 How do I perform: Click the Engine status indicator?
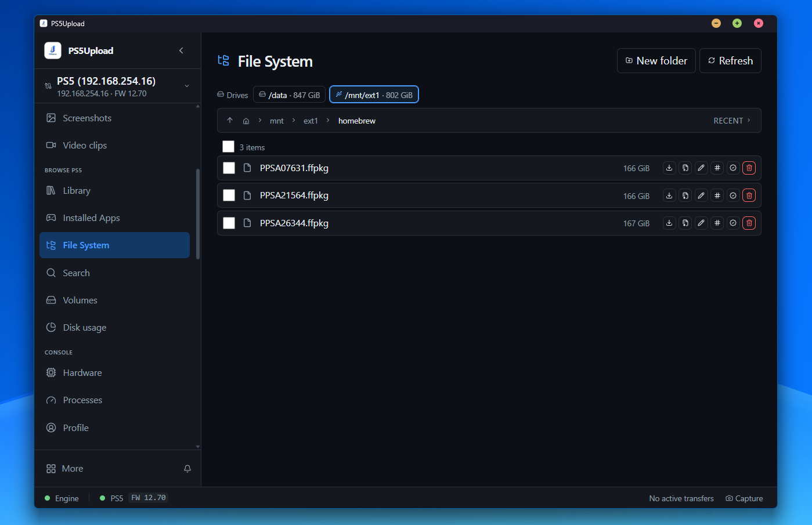pyautogui.click(x=62, y=498)
